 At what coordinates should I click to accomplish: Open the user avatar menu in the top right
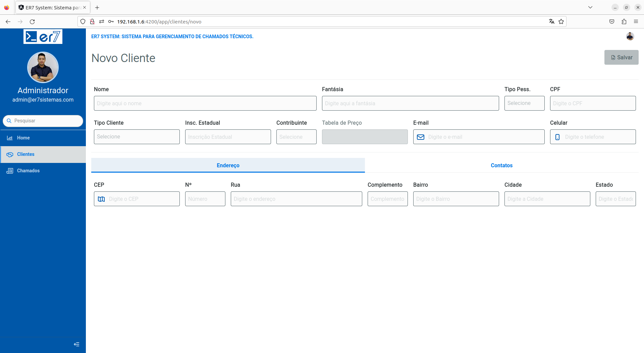[x=630, y=36]
